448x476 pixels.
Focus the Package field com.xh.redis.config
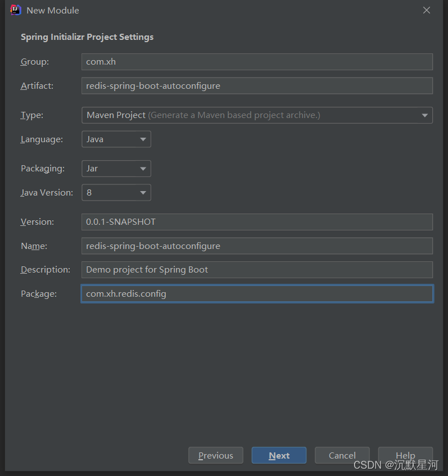point(257,294)
